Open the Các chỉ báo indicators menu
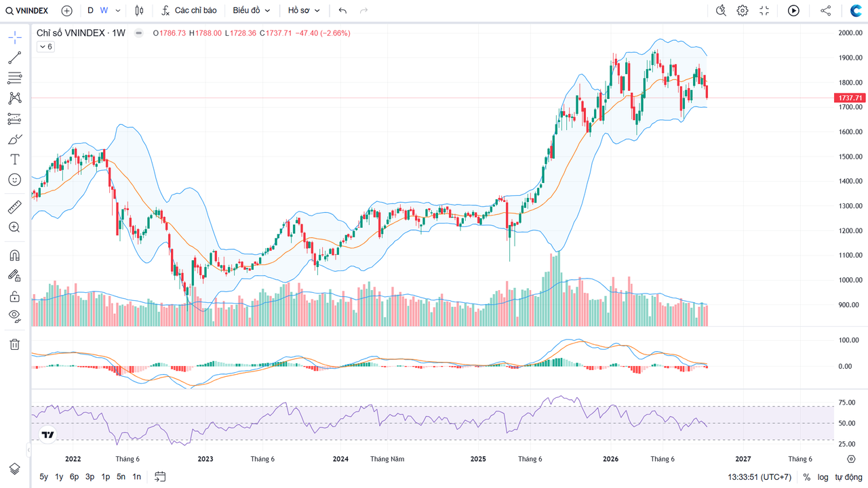Viewport: 868px width, 488px height. tap(189, 11)
